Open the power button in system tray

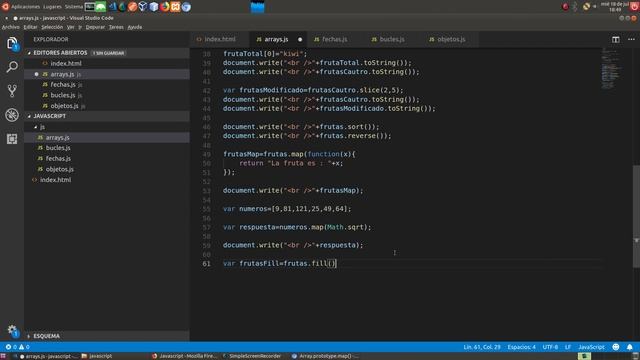point(634,7)
